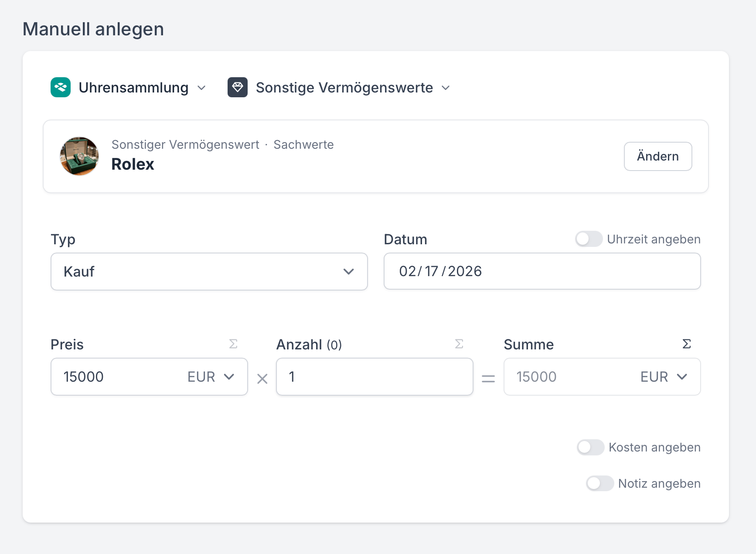Expand the Sonstige Vermögenswerte category selector
This screenshot has height=554, width=756.
[352, 88]
